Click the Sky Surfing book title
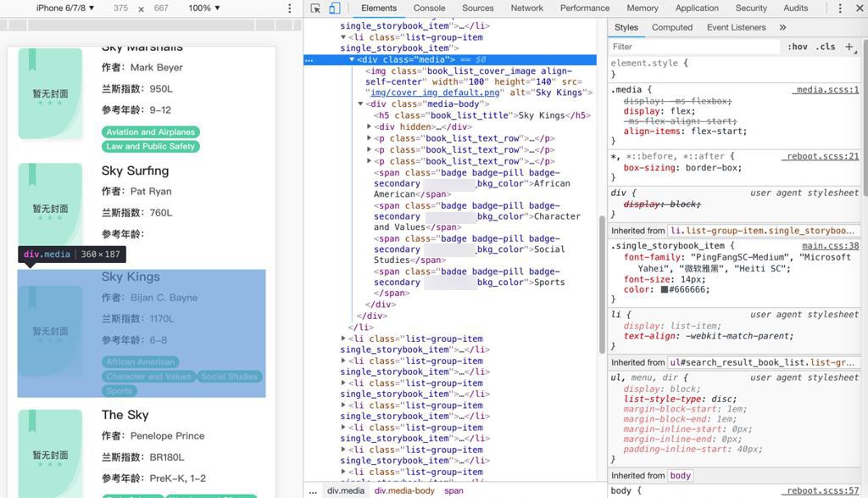The image size is (868, 498). (x=135, y=171)
